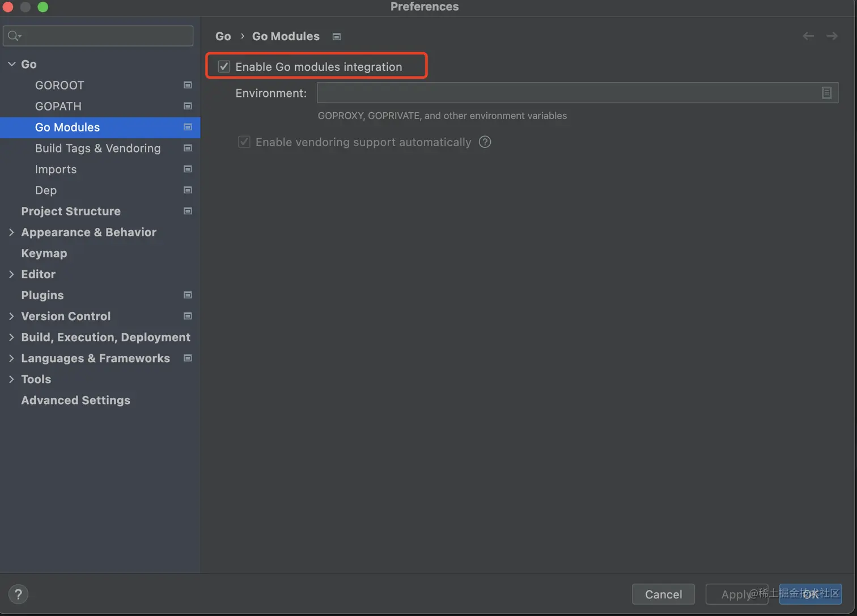Go back with the left arrow

coord(808,36)
